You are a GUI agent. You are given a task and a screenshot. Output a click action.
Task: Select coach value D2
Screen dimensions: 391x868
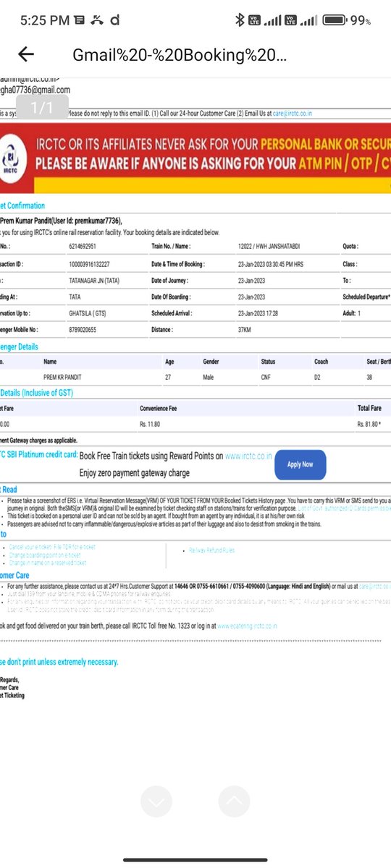pos(318,378)
